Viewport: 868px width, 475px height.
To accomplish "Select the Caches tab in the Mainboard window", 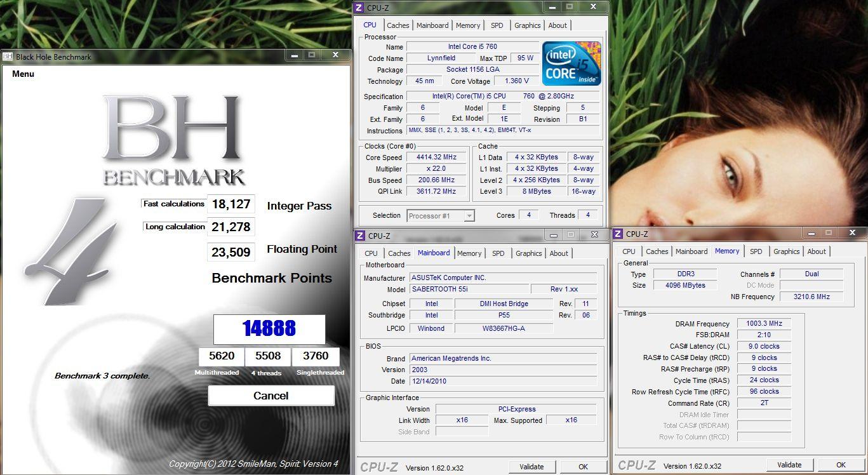I will (399, 253).
